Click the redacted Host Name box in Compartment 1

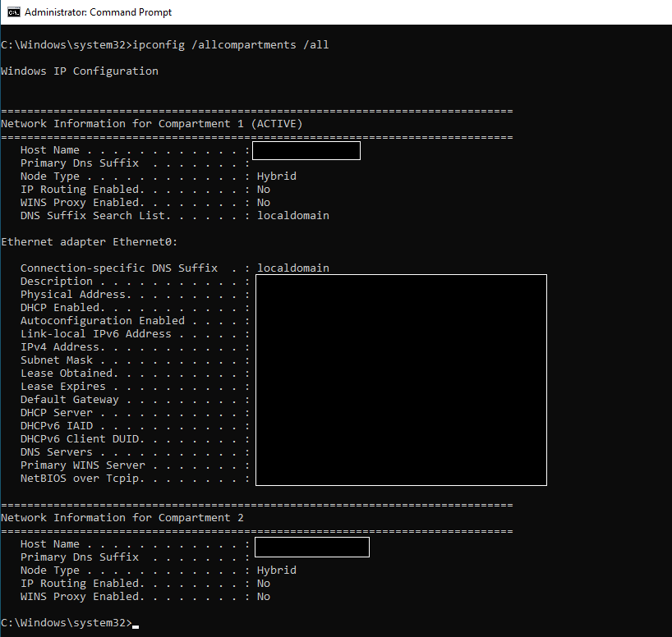coord(306,150)
